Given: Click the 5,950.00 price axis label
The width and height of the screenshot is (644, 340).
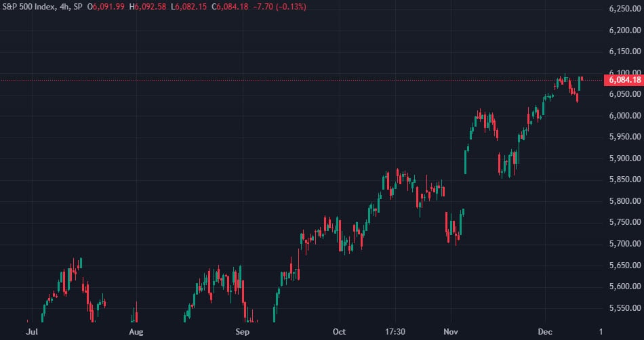Looking at the screenshot, I should tap(626, 137).
